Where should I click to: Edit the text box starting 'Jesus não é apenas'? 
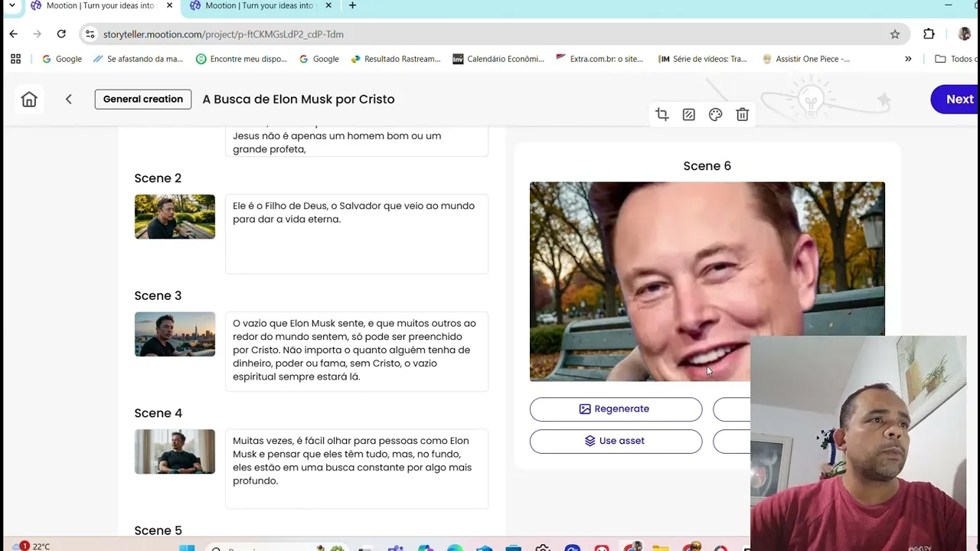click(x=357, y=142)
